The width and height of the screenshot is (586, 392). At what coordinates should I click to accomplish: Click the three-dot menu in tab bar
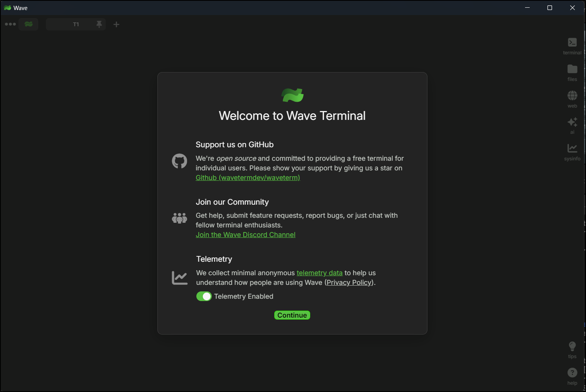(10, 24)
